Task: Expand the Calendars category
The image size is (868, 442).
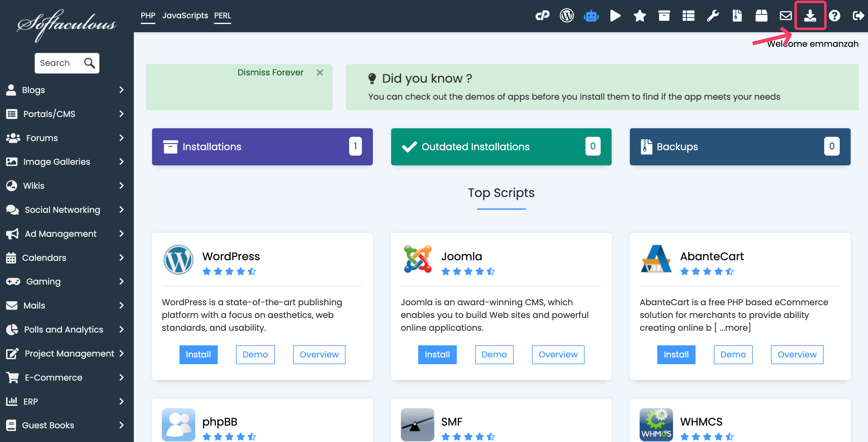Action: tap(67, 258)
